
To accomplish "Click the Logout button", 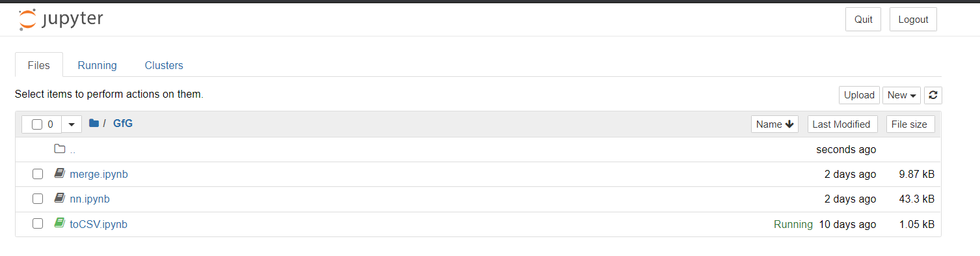I will pos(913,20).
